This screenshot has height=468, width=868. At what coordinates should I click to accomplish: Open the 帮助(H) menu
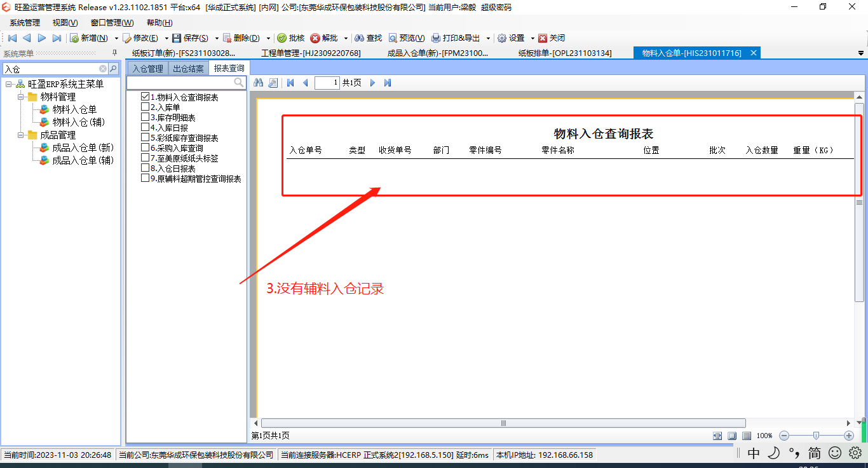(x=159, y=23)
